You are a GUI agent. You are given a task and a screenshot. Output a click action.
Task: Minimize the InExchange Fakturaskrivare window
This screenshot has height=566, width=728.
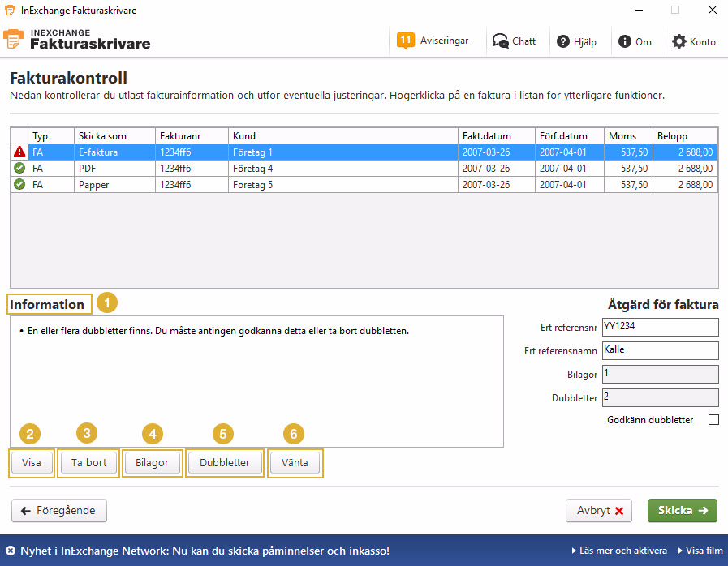pyautogui.click(x=639, y=11)
